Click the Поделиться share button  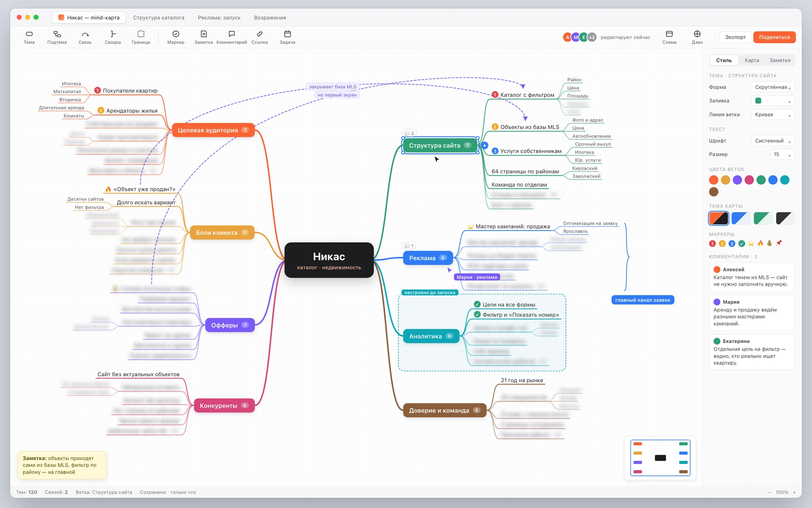click(774, 37)
